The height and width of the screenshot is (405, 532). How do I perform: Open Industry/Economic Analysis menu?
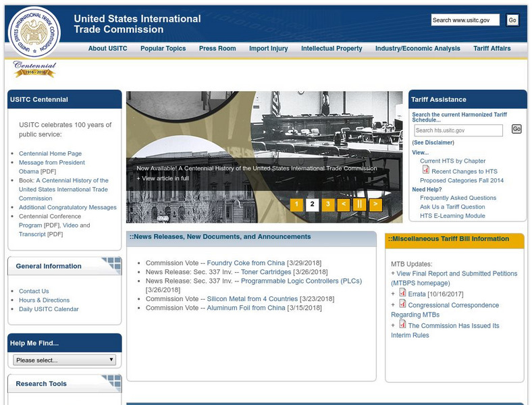click(x=418, y=49)
